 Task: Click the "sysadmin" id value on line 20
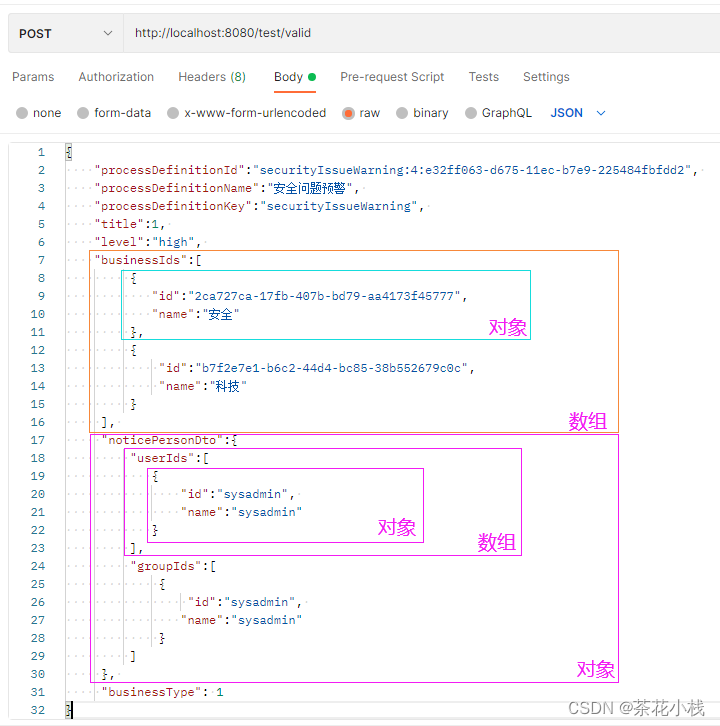click(x=252, y=494)
